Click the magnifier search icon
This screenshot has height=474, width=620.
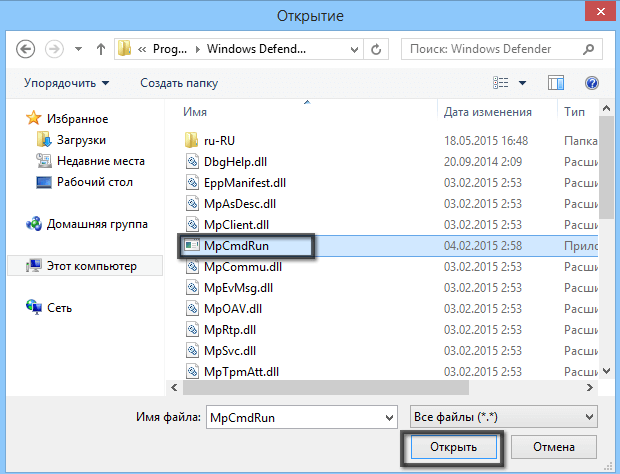coord(588,49)
